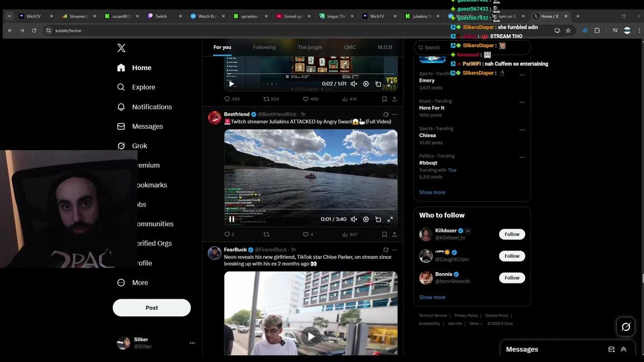Bookmark the Bestfriend post
644x362 pixels.
point(384,234)
